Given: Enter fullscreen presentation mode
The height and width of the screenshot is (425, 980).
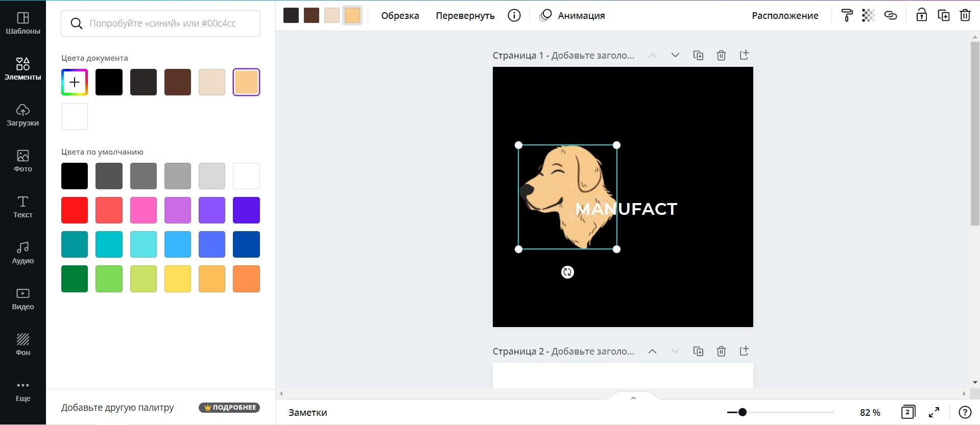Looking at the screenshot, I should [934, 412].
